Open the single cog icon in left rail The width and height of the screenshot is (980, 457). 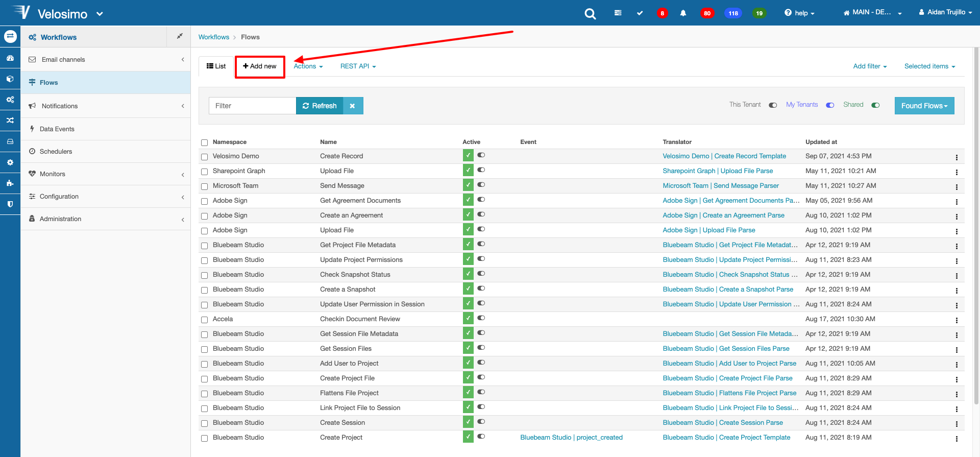pos(10,162)
